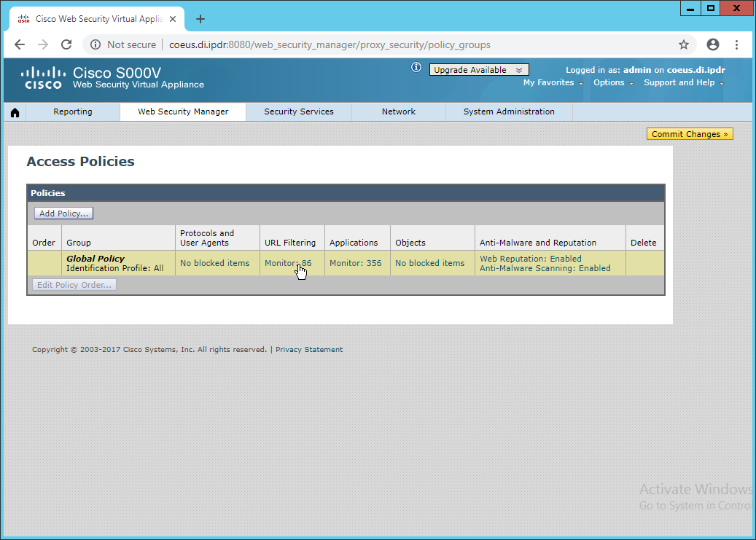Click Anti-Malware Scanning: Enabled link
Image resolution: width=756 pixels, height=540 pixels.
(545, 269)
